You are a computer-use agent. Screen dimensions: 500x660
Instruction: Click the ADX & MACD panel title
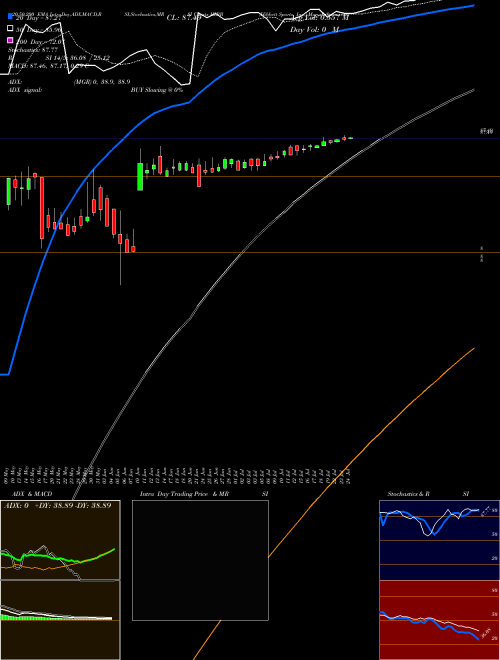(x=32, y=494)
